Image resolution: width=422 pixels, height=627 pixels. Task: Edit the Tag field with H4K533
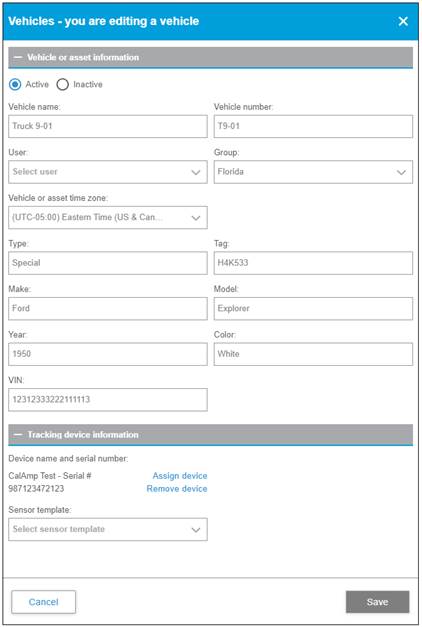pos(313,263)
